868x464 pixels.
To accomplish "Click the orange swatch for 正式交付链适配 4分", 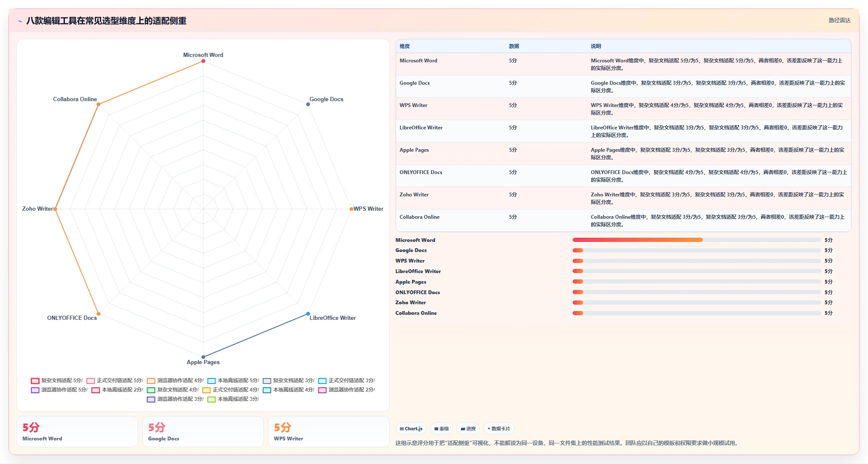I will point(206,390).
